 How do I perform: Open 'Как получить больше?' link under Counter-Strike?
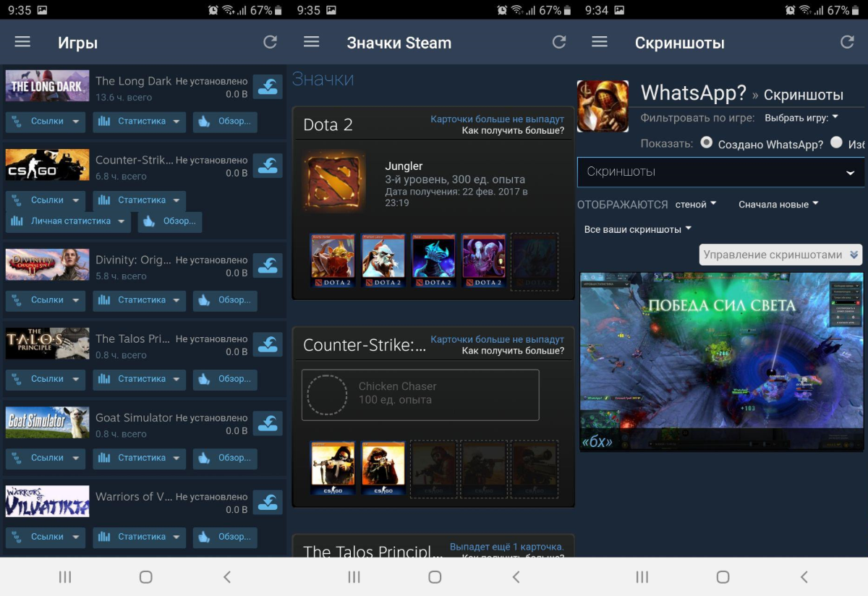513,351
